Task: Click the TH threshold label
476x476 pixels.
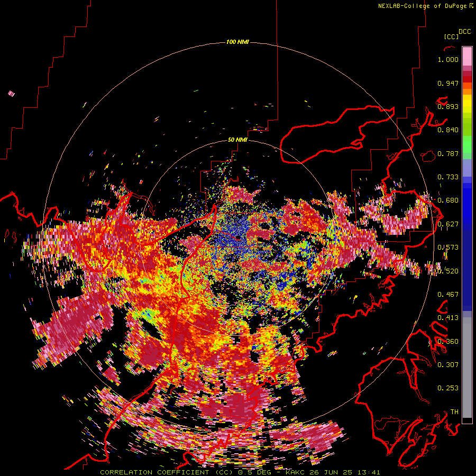Action: pyautogui.click(x=454, y=411)
